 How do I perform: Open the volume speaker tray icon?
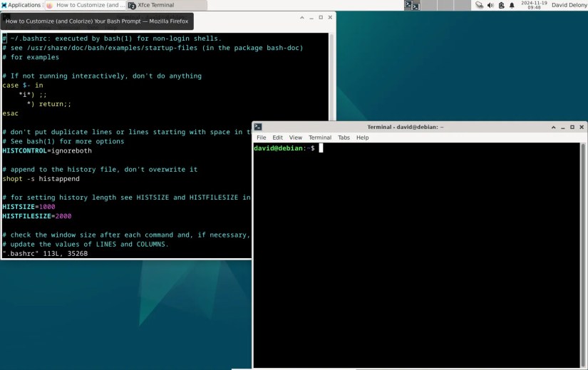(x=490, y=5)
